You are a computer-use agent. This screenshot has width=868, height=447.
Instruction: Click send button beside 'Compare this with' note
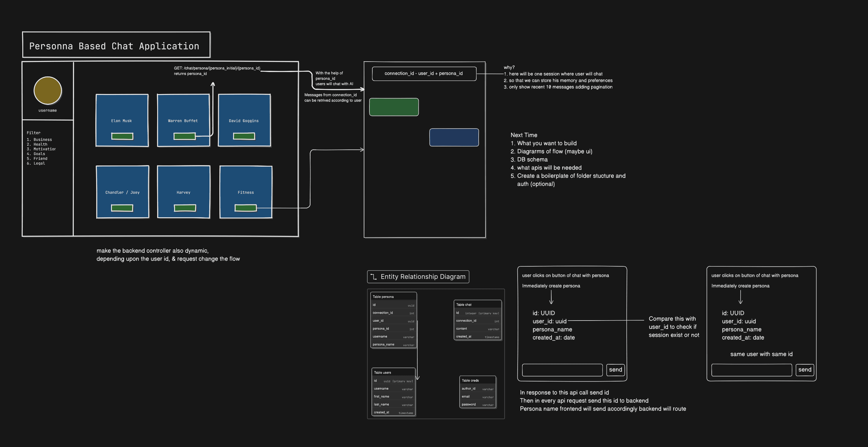(x=615, y=370)
